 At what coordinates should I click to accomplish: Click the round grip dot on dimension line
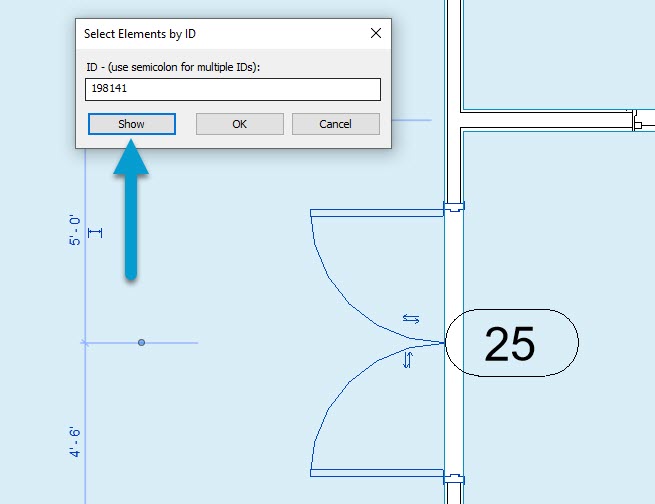tap(141, 343)
